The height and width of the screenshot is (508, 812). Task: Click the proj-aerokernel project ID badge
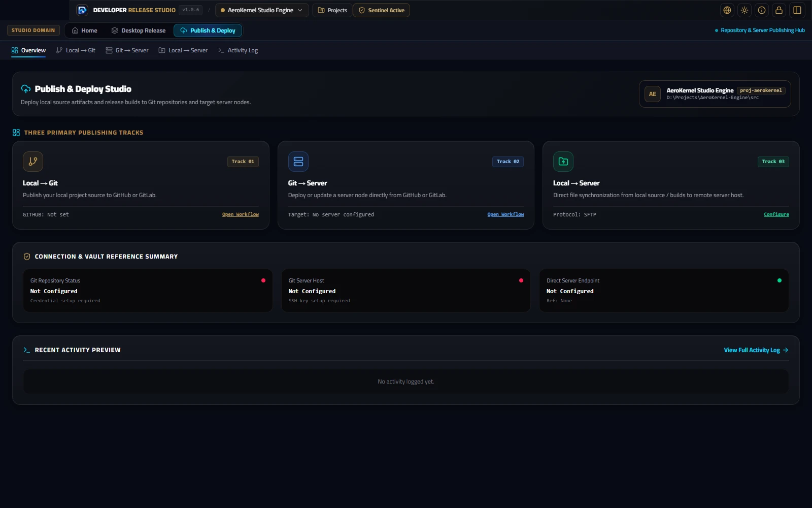point(761,90)
